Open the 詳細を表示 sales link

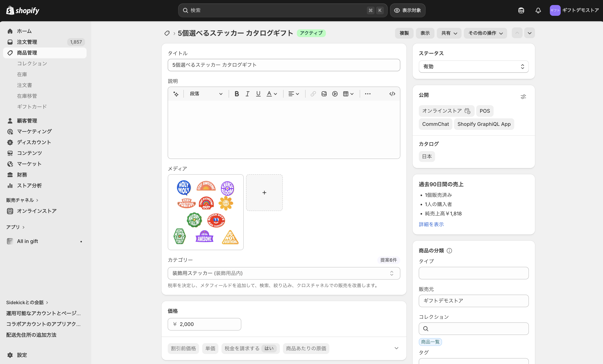click(x=431, y=224)
